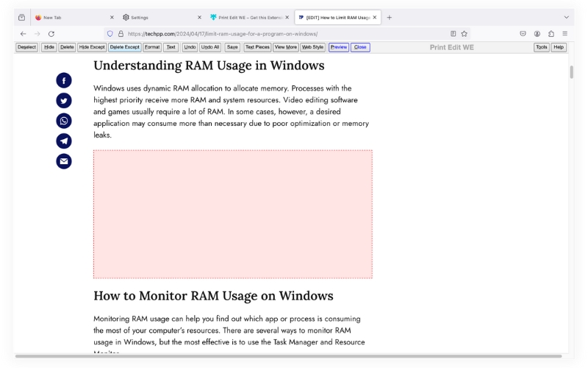Screen dimensions: 588x368
Task: Click the Web Style button
Action: 312,47
